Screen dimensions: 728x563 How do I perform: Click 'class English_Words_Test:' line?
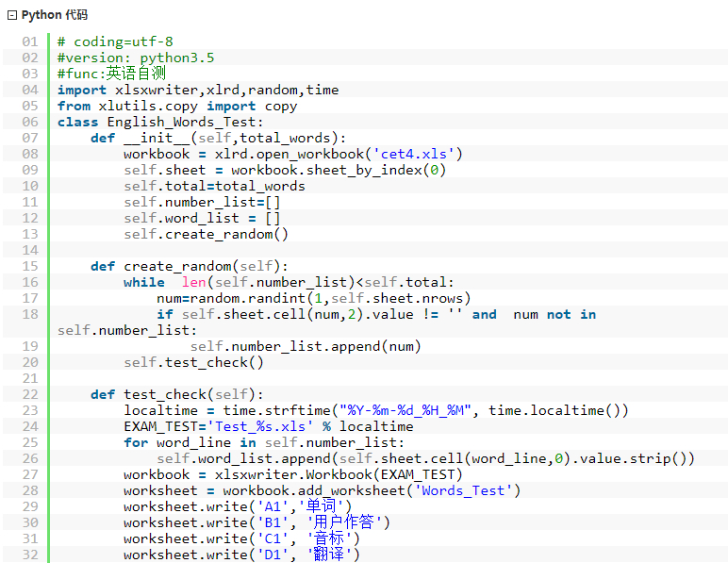[160, 122]
